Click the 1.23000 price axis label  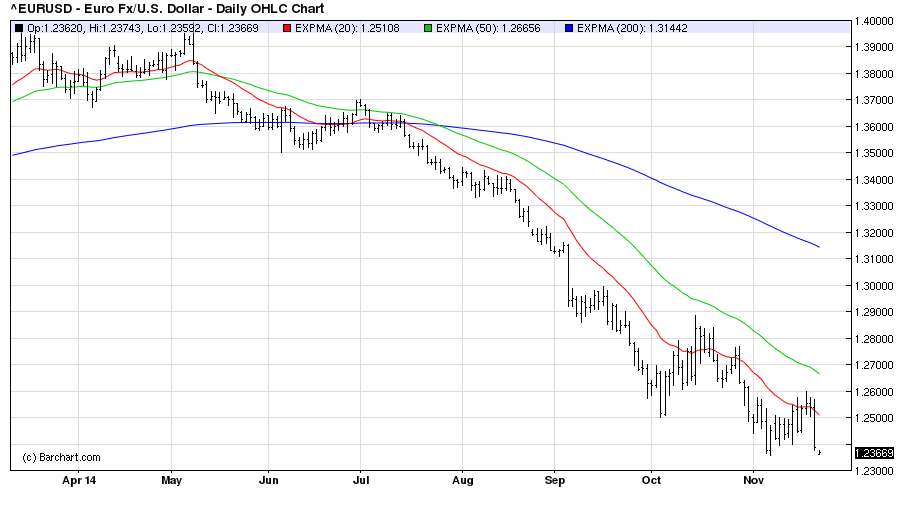tap(874, 471)
